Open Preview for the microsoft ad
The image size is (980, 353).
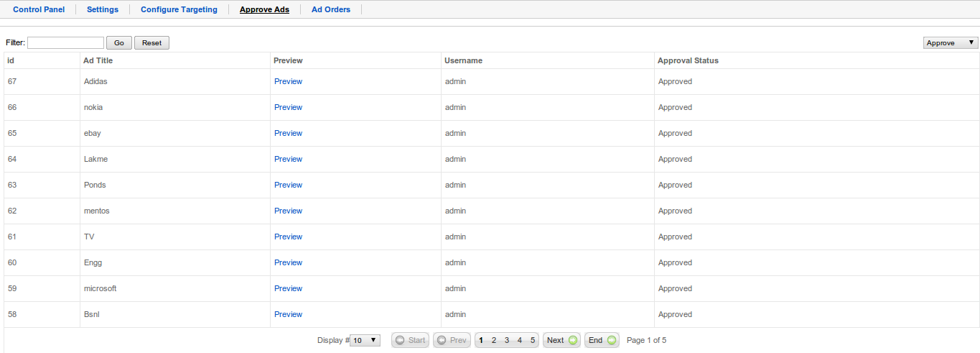tap(288, 288)
